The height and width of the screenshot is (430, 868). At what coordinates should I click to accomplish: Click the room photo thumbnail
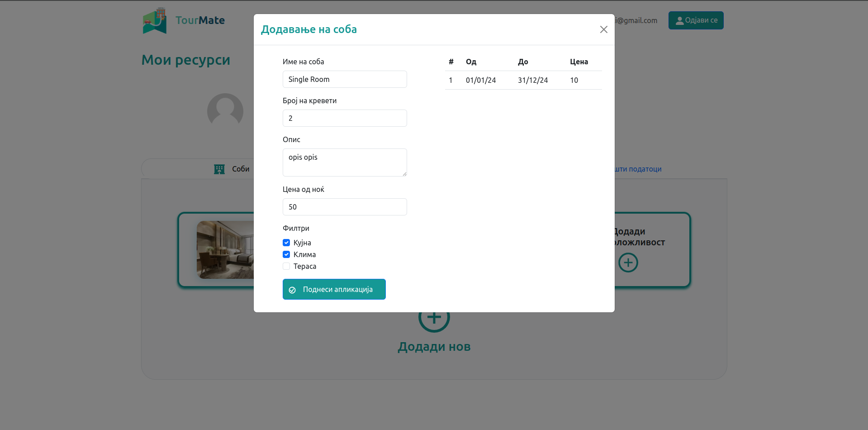(225, 249)
